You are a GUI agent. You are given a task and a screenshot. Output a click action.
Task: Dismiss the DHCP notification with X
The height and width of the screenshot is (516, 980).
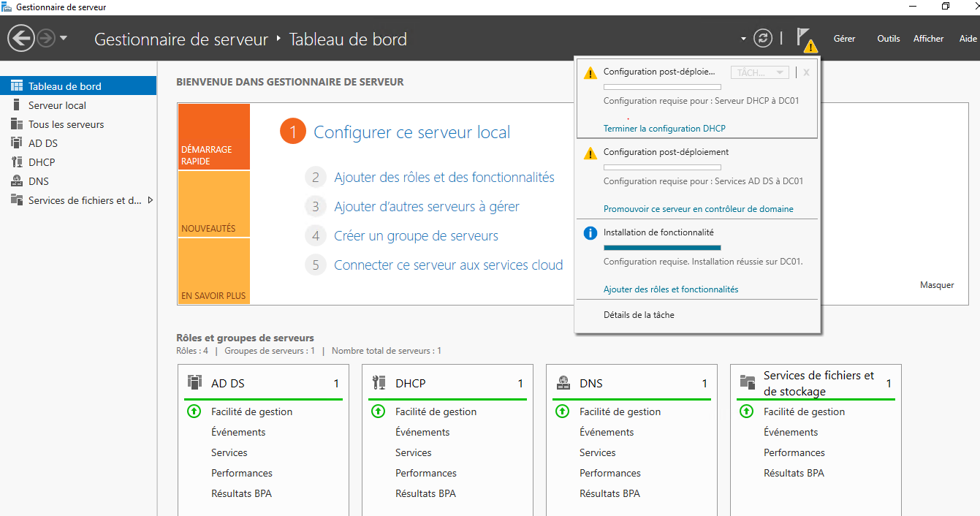pos(806,72)
